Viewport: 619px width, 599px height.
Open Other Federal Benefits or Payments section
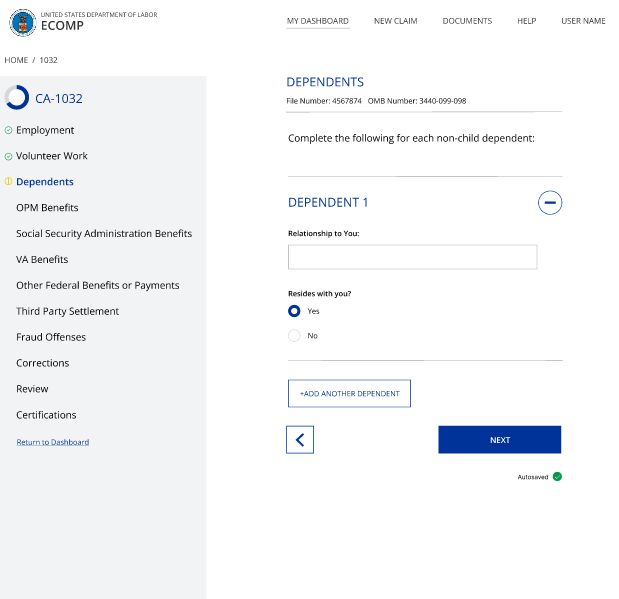tap(98, 285)
